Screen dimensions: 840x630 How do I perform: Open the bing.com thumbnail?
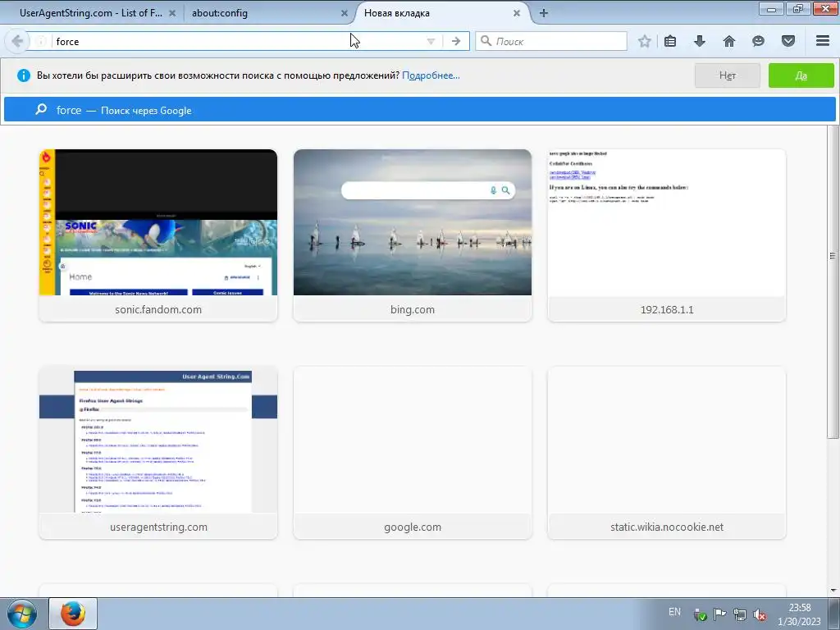tap(413, 235)
